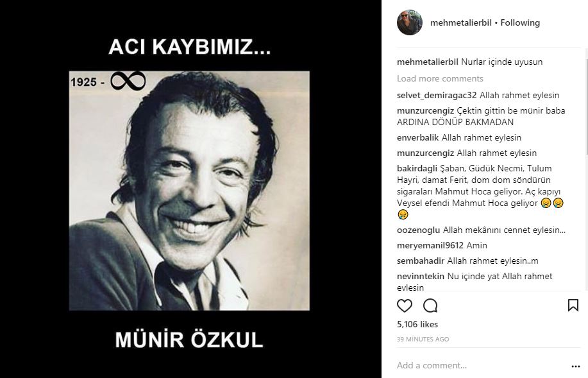Load more comments

pyautogui.click(x=440, y=78)
